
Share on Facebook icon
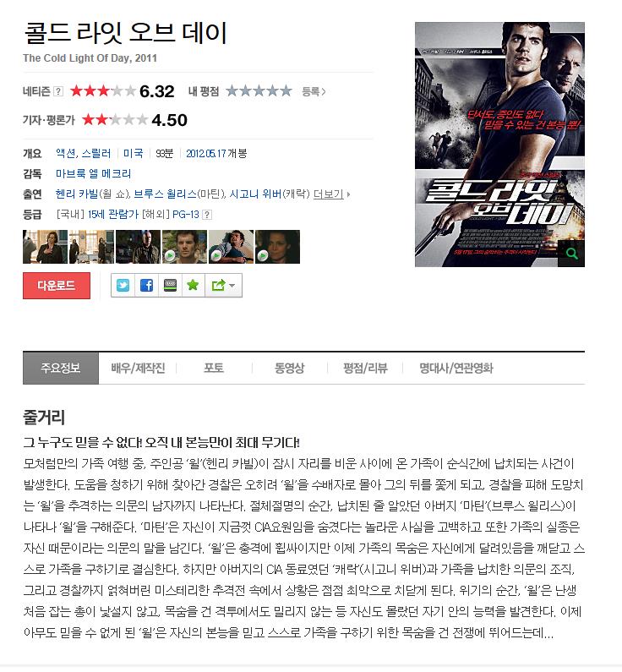tap(146, 286)
